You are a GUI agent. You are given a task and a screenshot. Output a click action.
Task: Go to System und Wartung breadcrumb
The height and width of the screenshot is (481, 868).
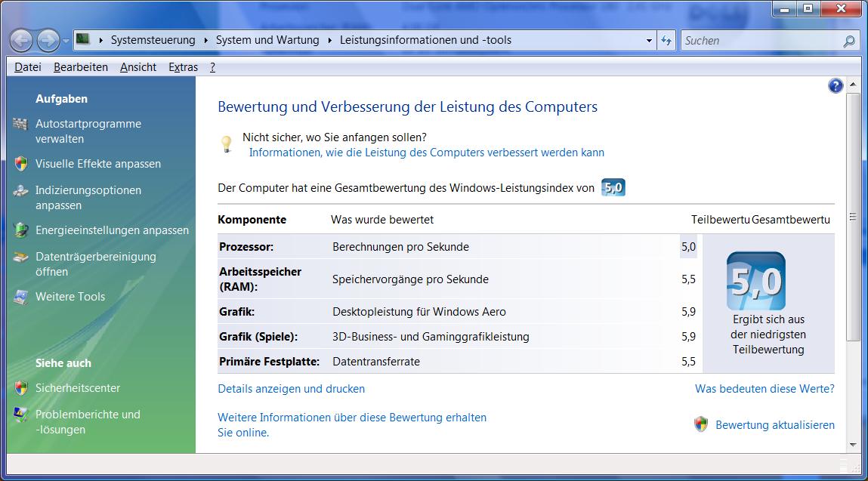point(267,40)
